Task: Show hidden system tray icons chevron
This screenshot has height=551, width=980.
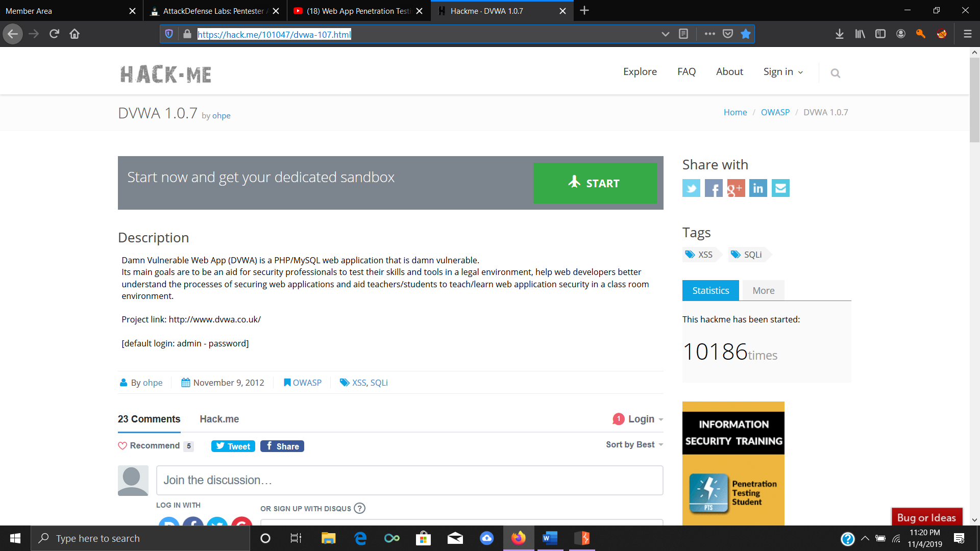Action: tap(865, 538)
